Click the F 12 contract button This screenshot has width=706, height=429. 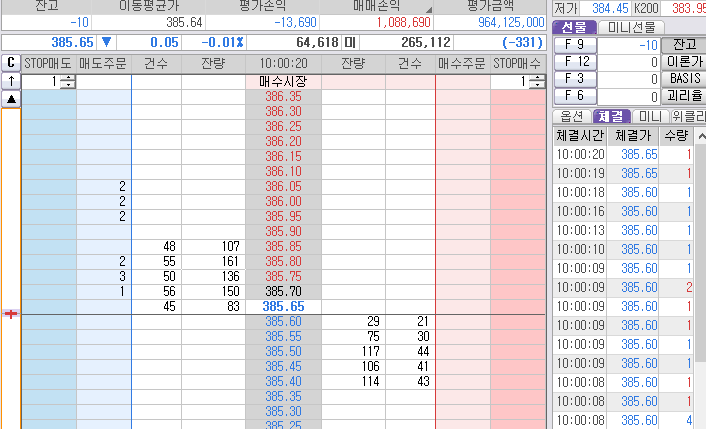pyautogui.click(x=575, y=62)
